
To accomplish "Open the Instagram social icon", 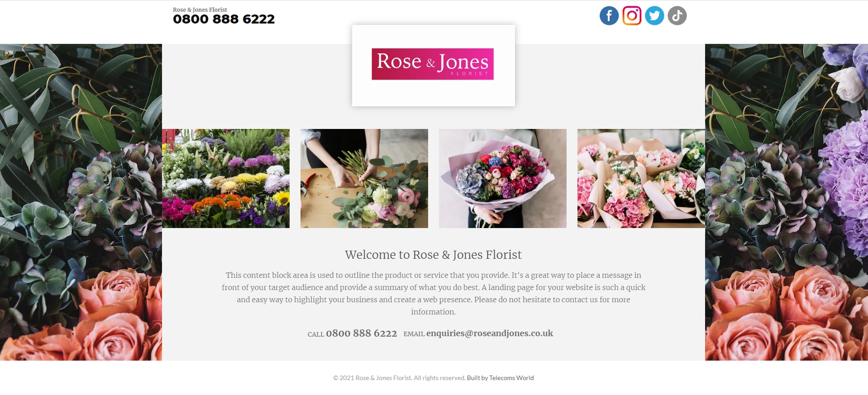I will coord(632,16).
